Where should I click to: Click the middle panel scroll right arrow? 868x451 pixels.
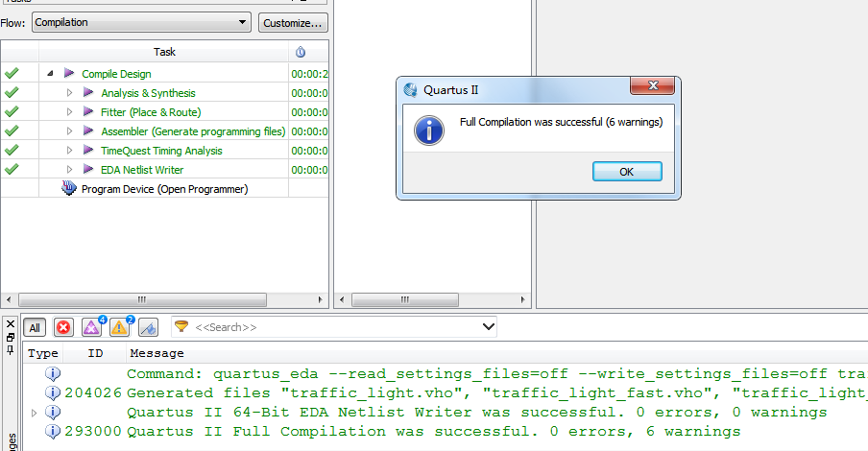(522, 299)
